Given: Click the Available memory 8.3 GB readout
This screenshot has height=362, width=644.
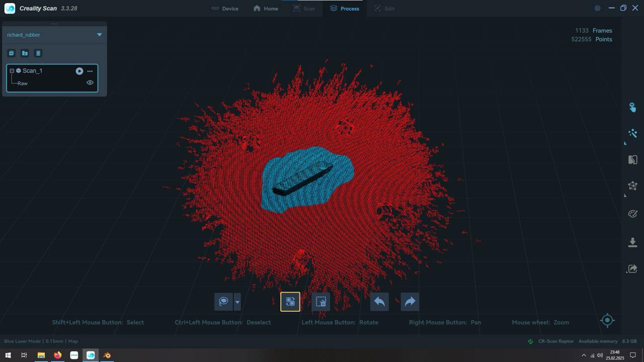Looking at the screenshot, I should pos(608,341).
